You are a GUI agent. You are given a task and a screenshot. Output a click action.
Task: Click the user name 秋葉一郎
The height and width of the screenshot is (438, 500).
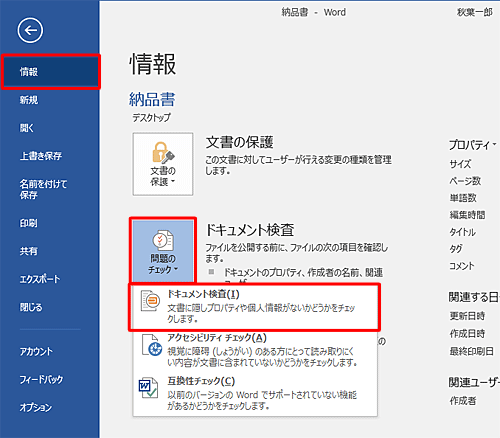pyautogui.click(x=475, y=12)
